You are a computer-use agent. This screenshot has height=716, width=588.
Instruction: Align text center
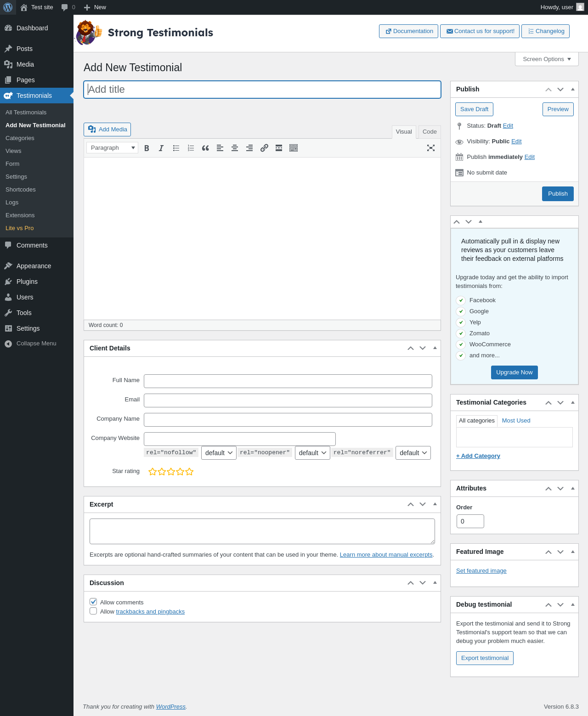[235, 148]
